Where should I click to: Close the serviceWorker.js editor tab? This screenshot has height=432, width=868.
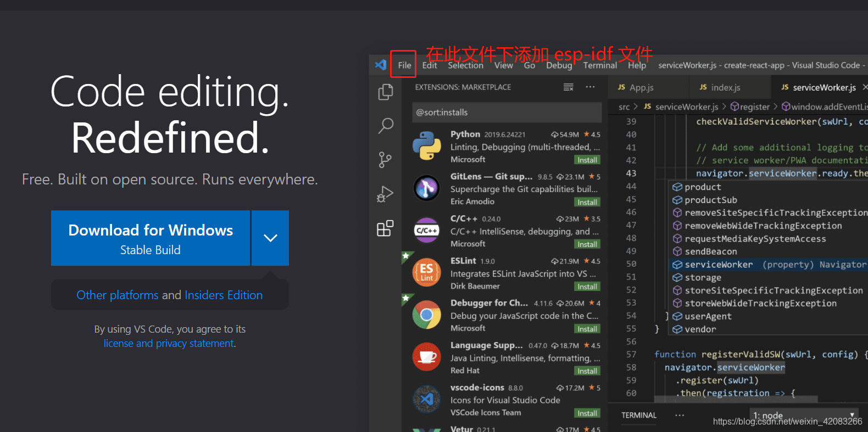[865, 87]
